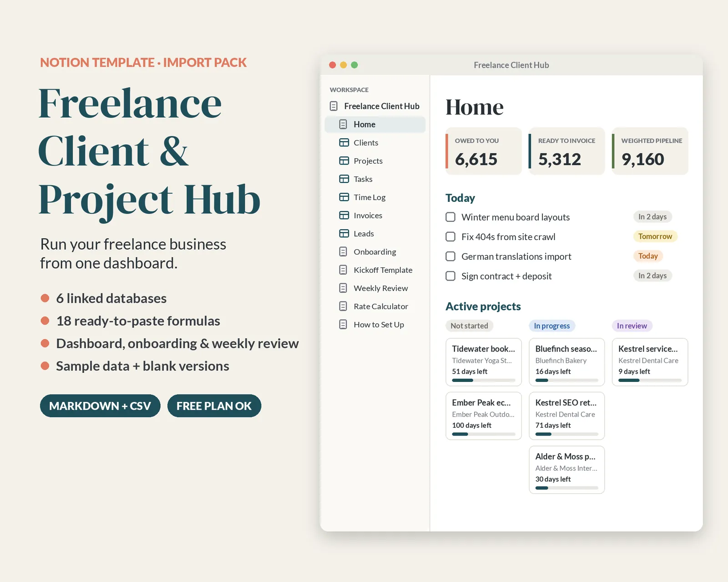
Task: Click the Tidewater book project progress bar
Action: pyautogui.click(x=484, y=380)
